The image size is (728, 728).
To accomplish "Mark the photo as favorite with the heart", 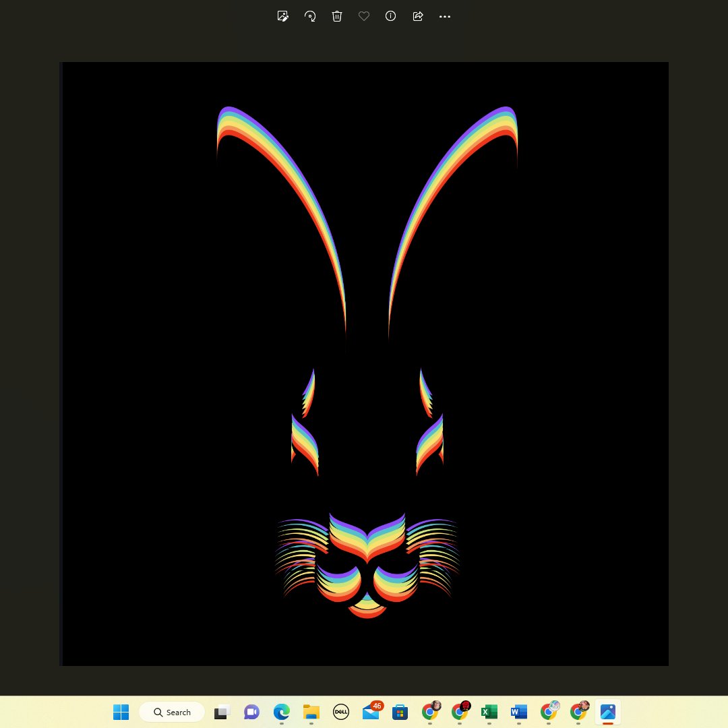I will tap(364, 16).
